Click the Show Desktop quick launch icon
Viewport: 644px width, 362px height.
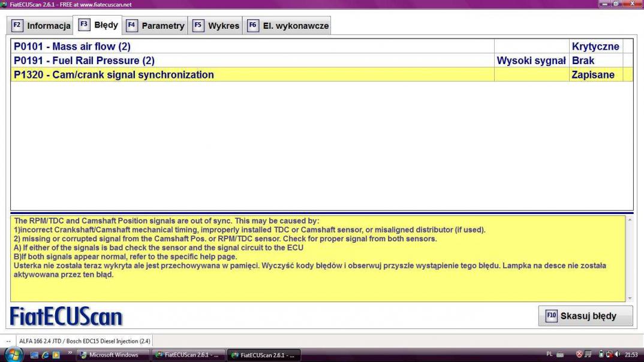point(34,355)
